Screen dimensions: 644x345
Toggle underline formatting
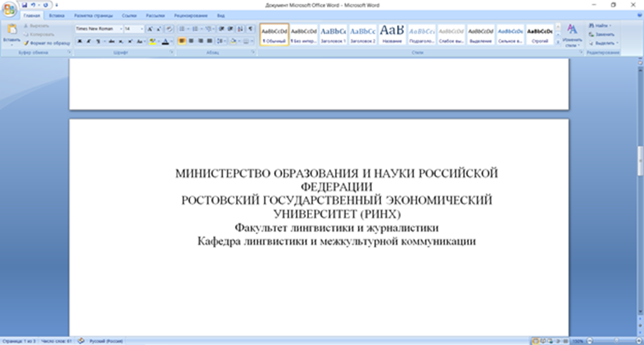pyautogui.click(x=98, y=42)
